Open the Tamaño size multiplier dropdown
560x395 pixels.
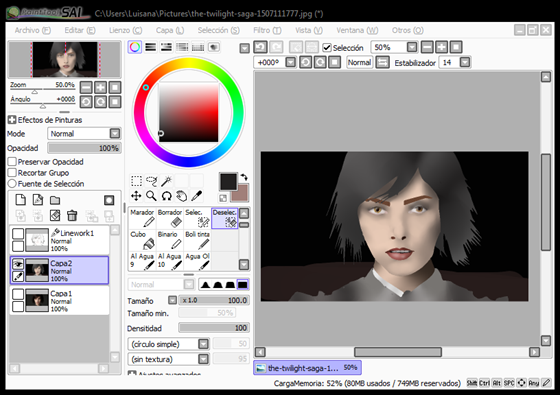[x=172, y=300]
